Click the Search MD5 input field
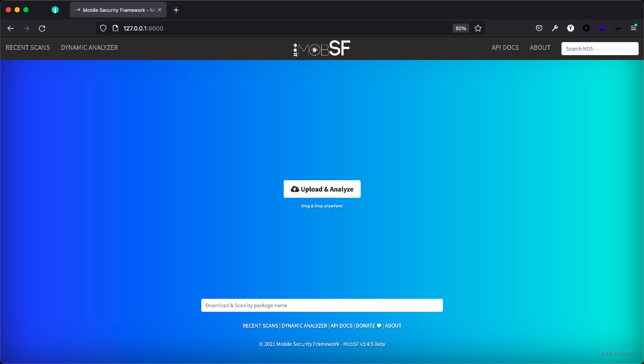Screen dimensions: 644x364 [600, 48]
